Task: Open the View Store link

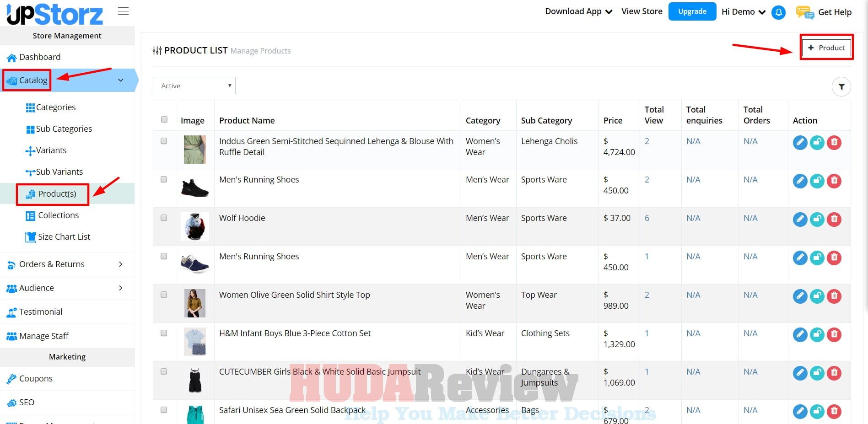Action: pos(642,11)
